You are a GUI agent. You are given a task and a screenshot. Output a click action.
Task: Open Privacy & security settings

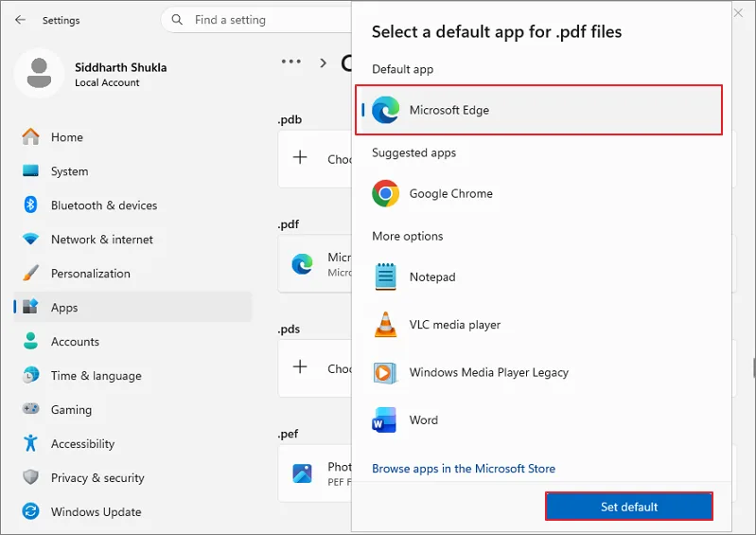(132, 477)
